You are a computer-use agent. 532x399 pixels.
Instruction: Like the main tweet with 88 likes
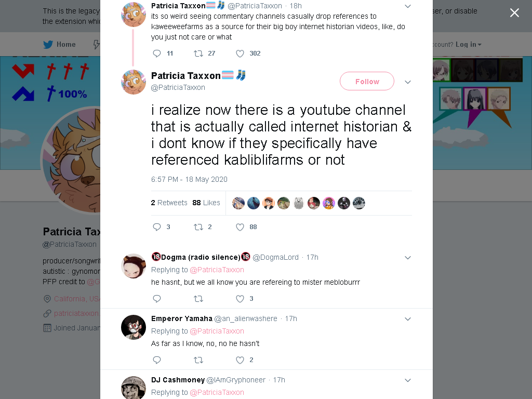pos(240,227)
